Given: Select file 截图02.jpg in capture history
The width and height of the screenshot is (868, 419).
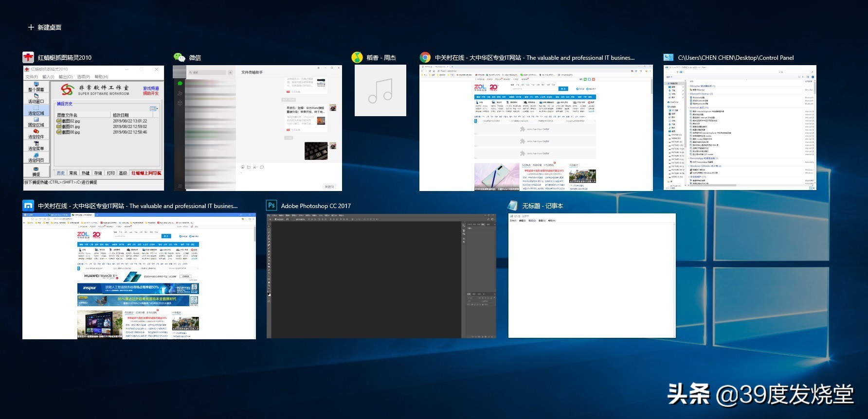Looking at the screenshot, I should coord(69,121).
